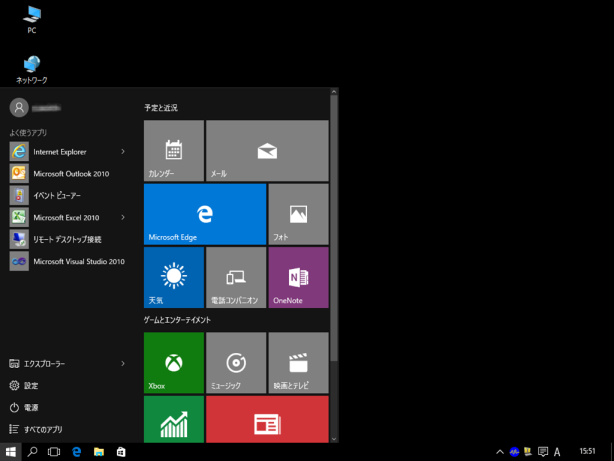This screenshot has height=461, width=614.
Task: Launch Microsoft Visual Studio 2010
Action: pyautogui.click(x=67, y=261)
